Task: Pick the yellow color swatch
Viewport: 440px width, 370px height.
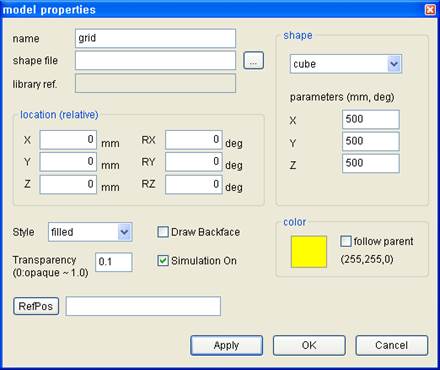Action: [309, 252]
